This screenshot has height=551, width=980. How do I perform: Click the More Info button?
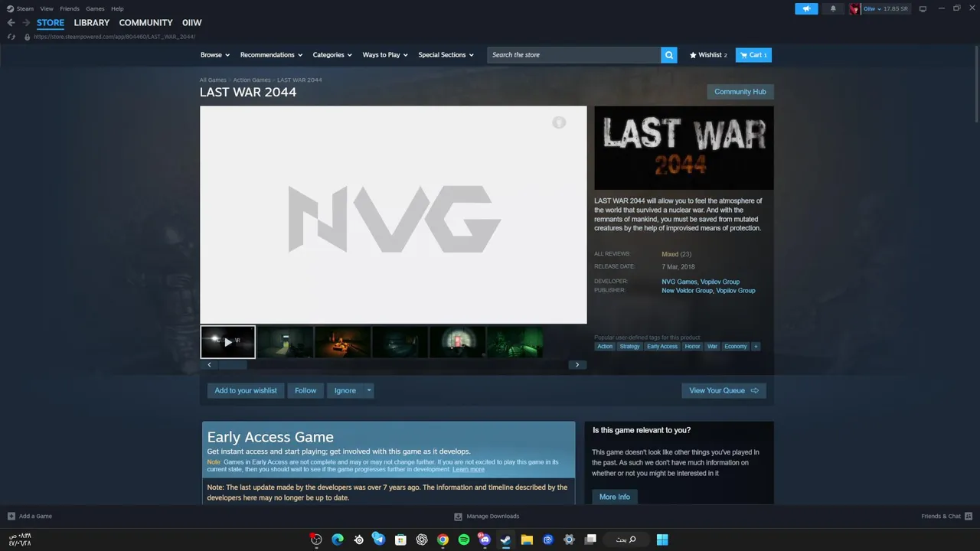(x=615, y=497)
